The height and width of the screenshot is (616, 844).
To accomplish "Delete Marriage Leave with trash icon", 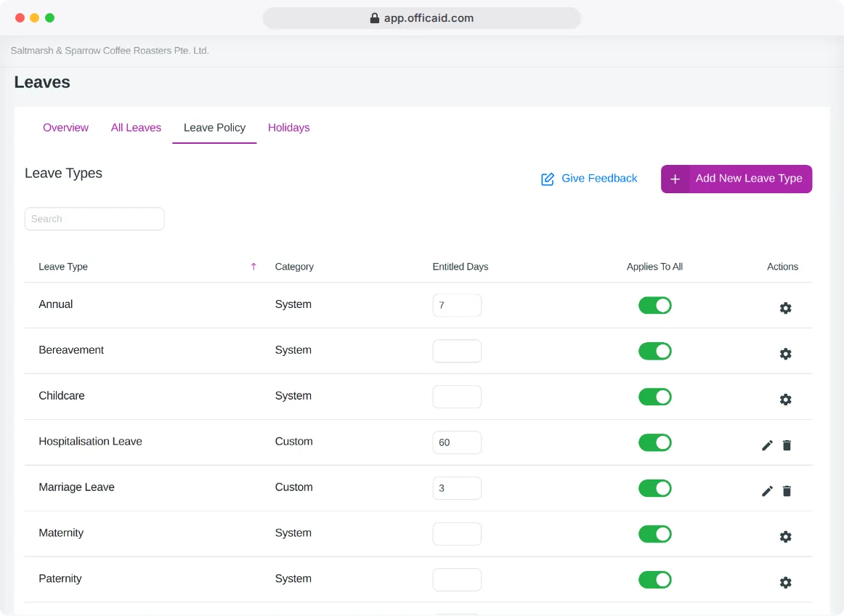I will tap(787, 491).
